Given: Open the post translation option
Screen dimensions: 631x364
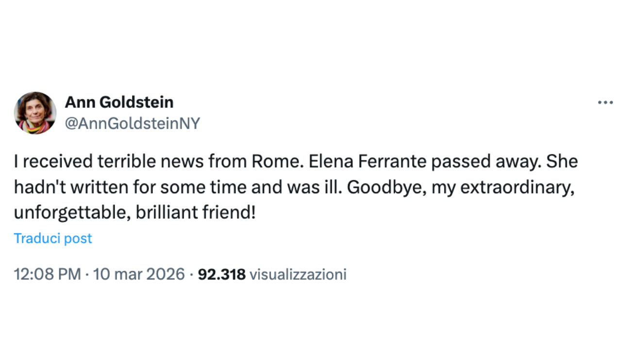Looking at the screenshot, I should (x=52, y=238).
